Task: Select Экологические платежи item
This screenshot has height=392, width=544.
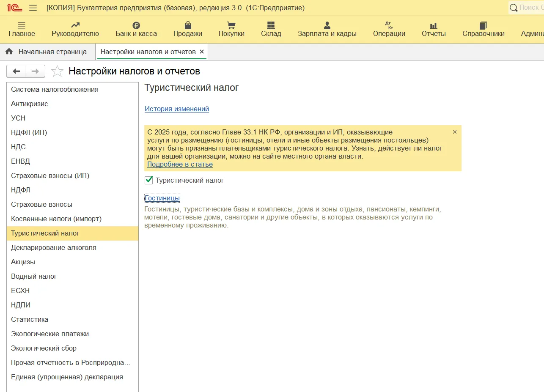Action: [72, 334]
